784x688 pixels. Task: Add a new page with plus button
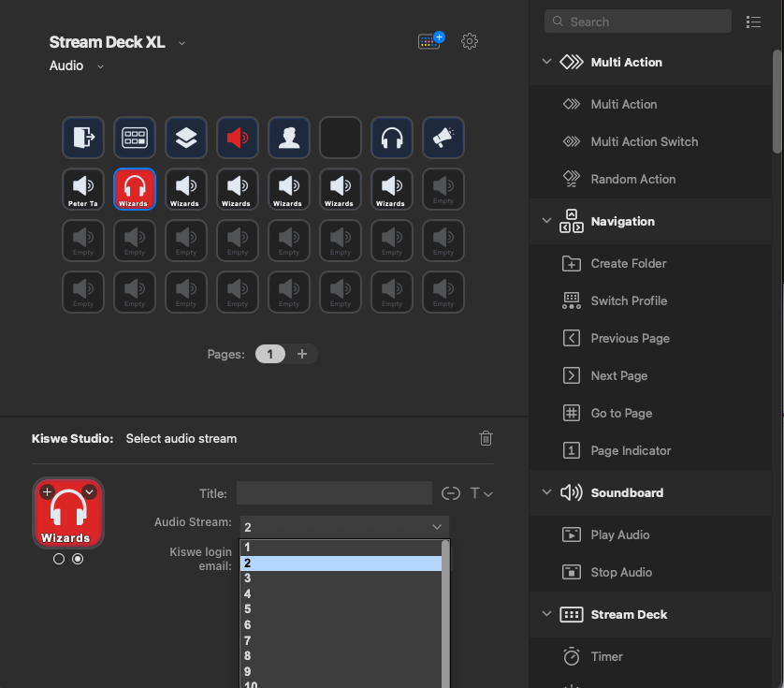tap(302, 354)
